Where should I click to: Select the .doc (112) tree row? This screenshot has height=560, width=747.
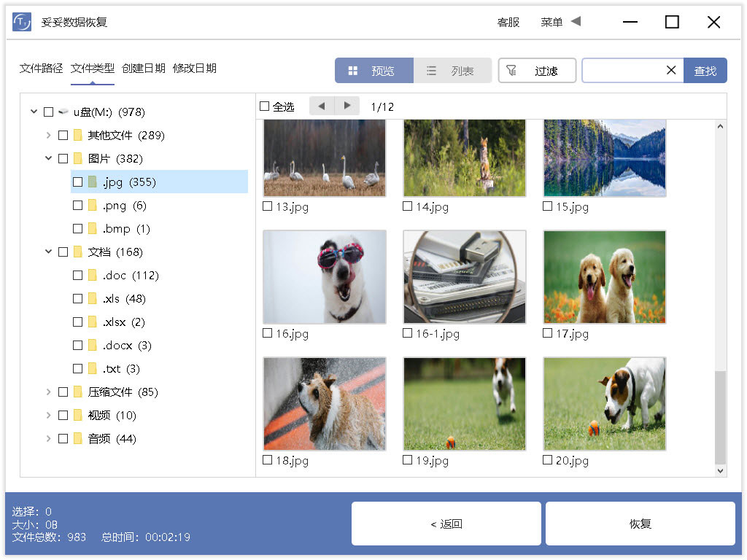[159, 275]
